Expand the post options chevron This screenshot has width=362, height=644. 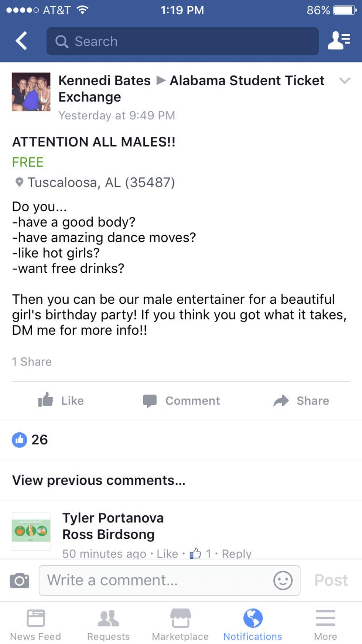[344, 81]
